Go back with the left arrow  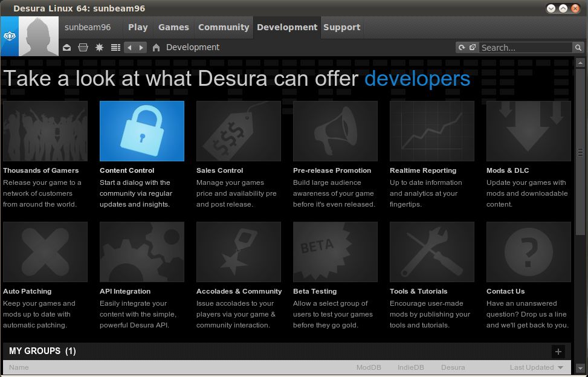coord(129,48)
